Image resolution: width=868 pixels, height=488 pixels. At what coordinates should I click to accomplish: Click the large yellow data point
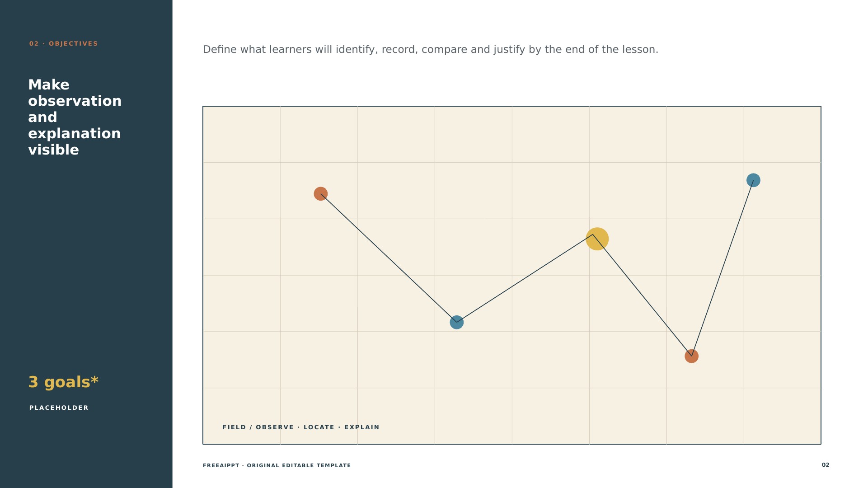tap(597, 239)
